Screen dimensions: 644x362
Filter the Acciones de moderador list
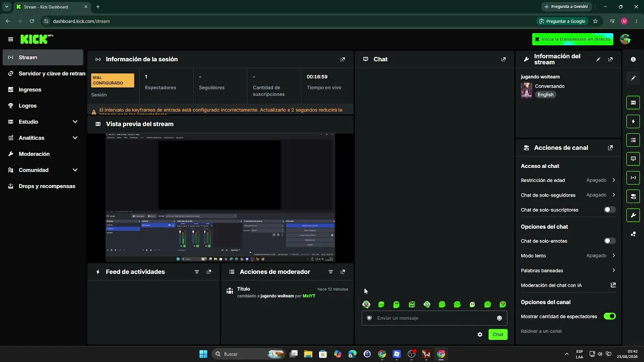pyautogui.click(x=331, y=272)
